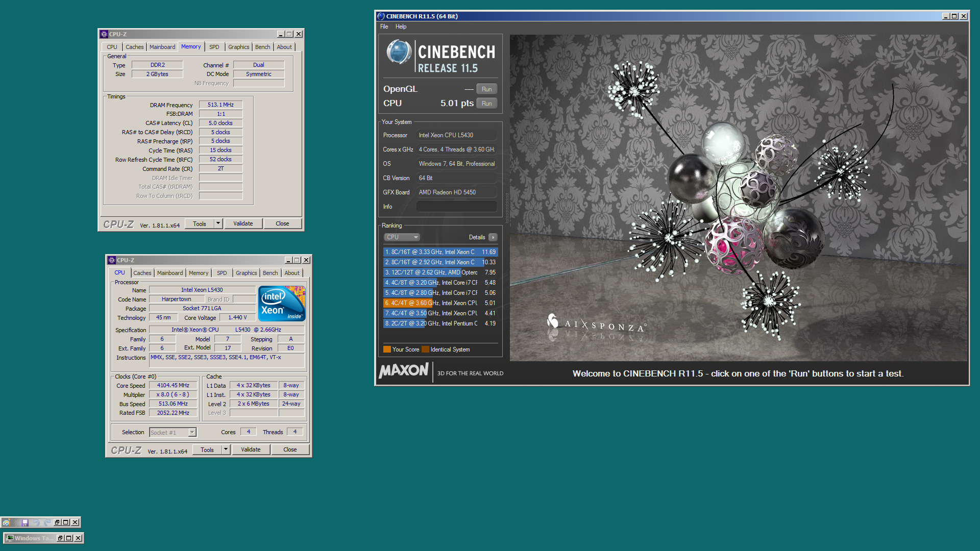Viewport: 980px width, 551px height.
Task: Open Graphics tab in upper CPU-Z window
Action: click(x=238, y=47)
